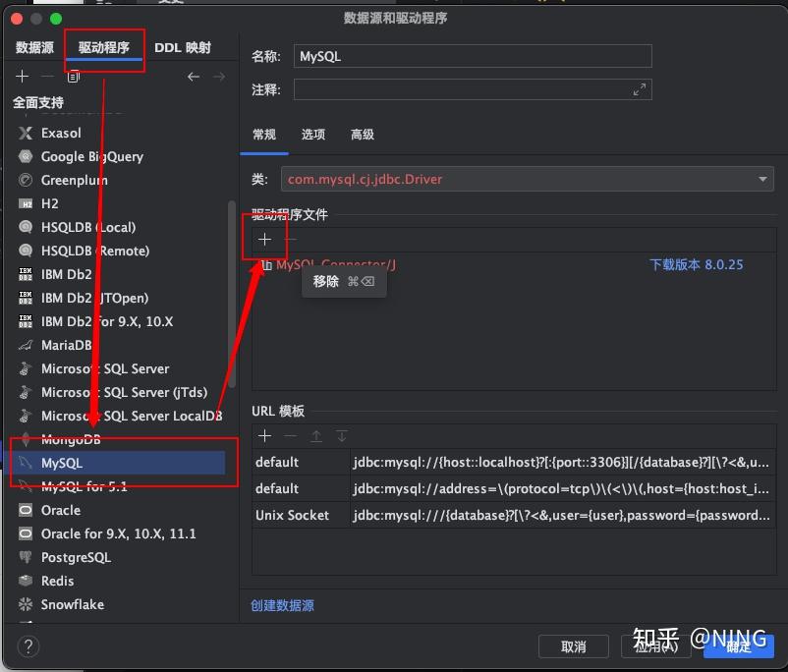Image resolution: width=788 pixels, height=672 pixels.
Task: Click the back navigation arrow icon
Action: click(x=193, y=77)
